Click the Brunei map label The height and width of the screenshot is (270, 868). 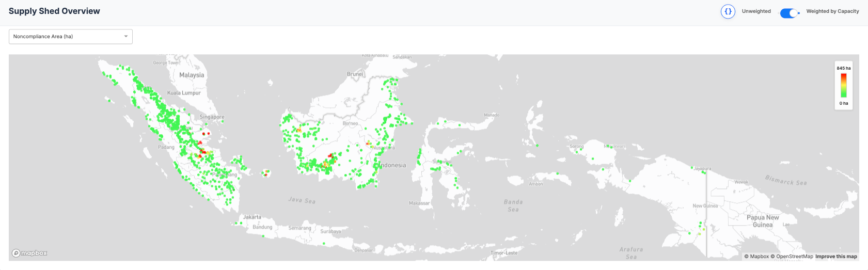pos(355,74)
